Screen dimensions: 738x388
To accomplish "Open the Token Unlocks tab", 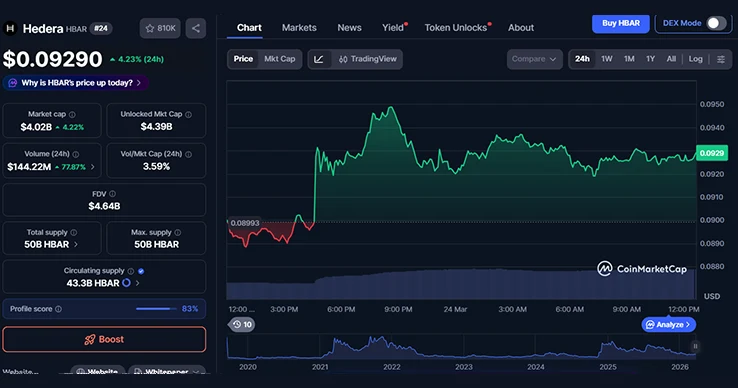I will (x=456, y=28).
